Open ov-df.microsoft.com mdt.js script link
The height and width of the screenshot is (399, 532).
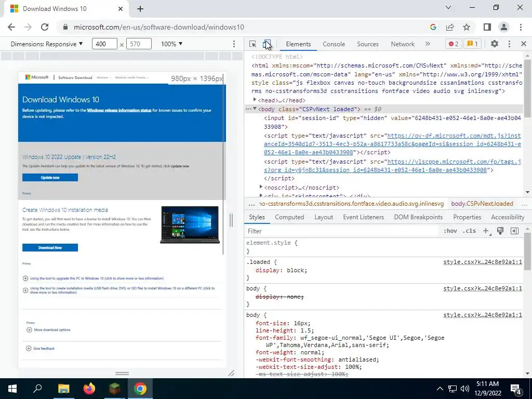coord(392,144)
